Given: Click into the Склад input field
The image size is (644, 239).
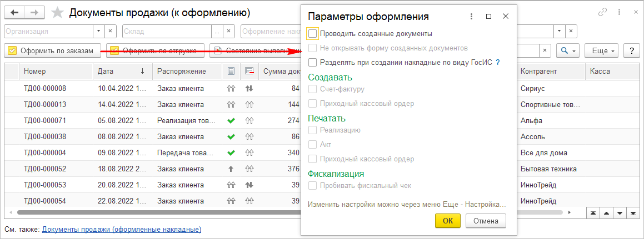Looking at the screenshot, I should tap(167, 31).
